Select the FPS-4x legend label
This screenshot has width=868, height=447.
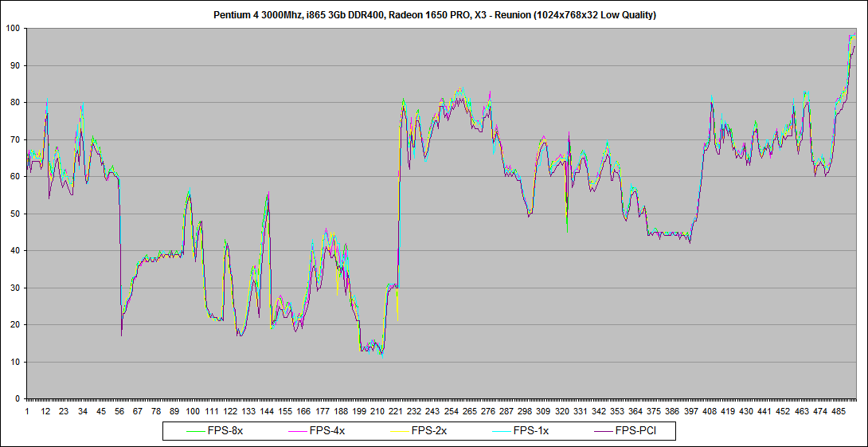pyautogui.click(x=327, y=430)
